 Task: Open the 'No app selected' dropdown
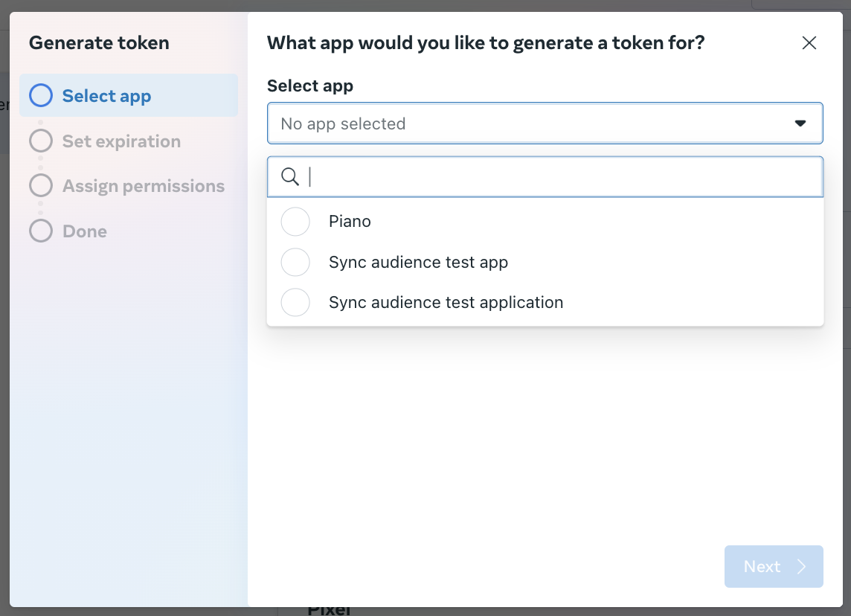coord(545,123)
